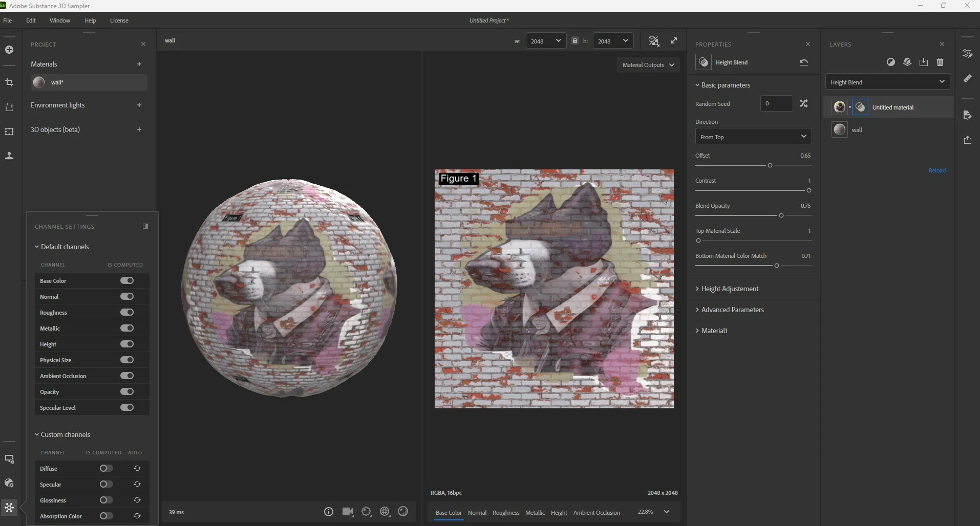Click the resolution lock icon
This screenshot has width=980, height=526.
pyautogui.click(x=574, y=41)
